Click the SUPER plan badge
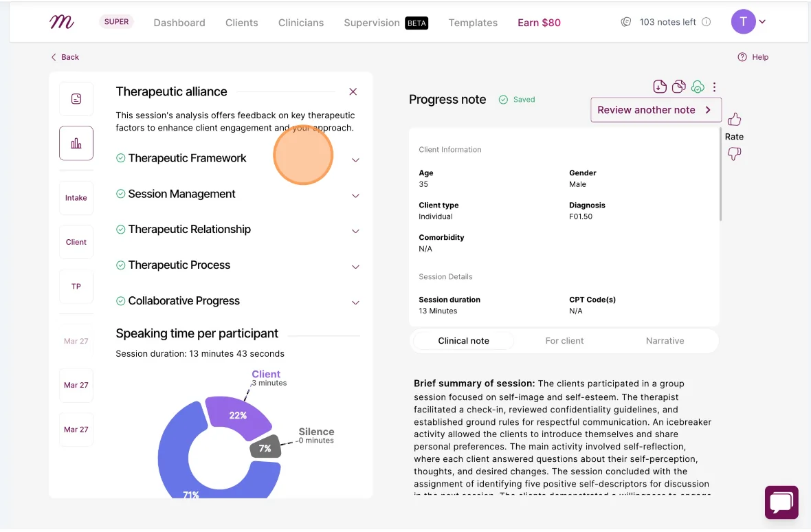811x532 pixels. click(x=116, y=22)
